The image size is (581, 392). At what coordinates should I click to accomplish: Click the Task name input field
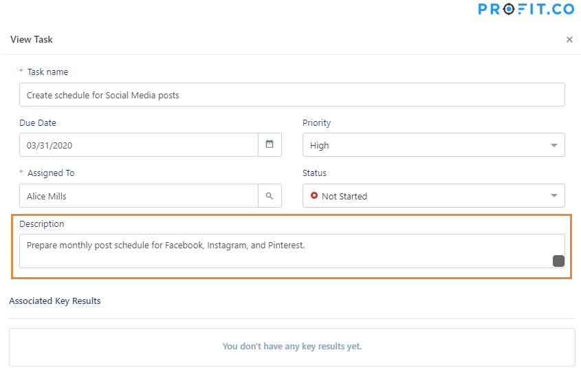pyautogui.click(x=292, y=95)
